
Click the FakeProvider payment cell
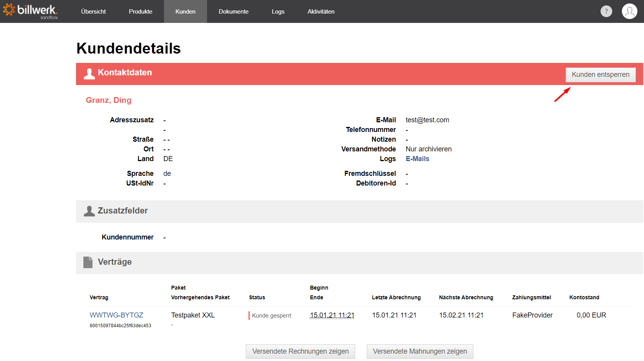[532, 315]
